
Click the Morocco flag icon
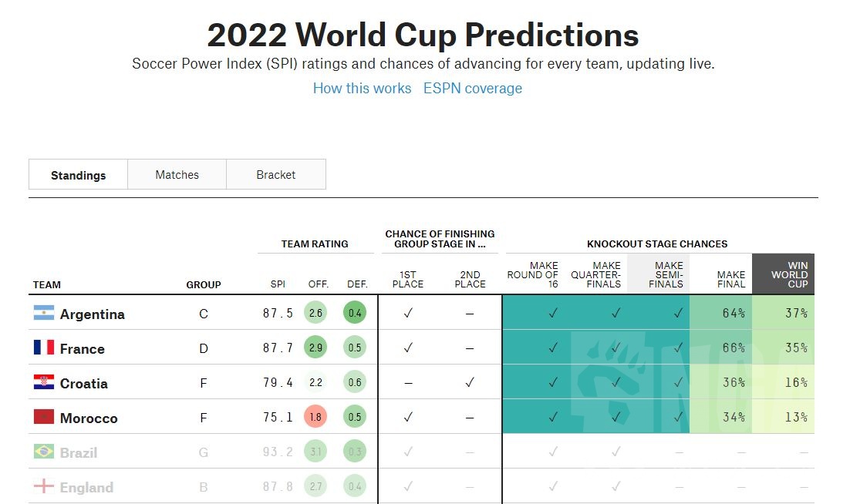pyautogui.click(x=43, y=417)
